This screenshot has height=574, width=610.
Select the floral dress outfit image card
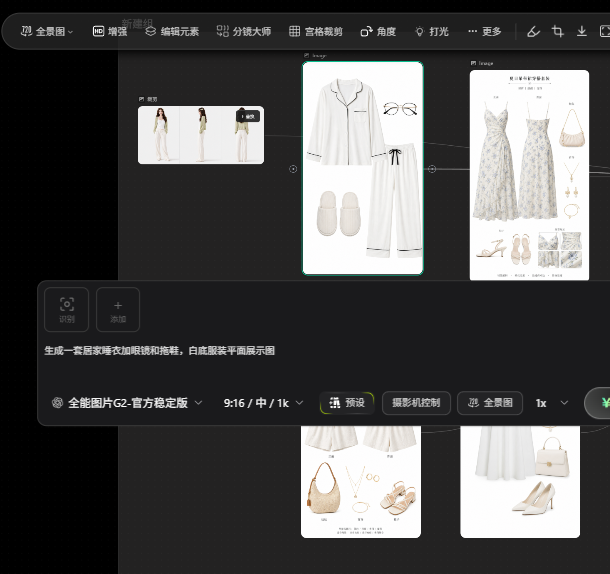529,175
